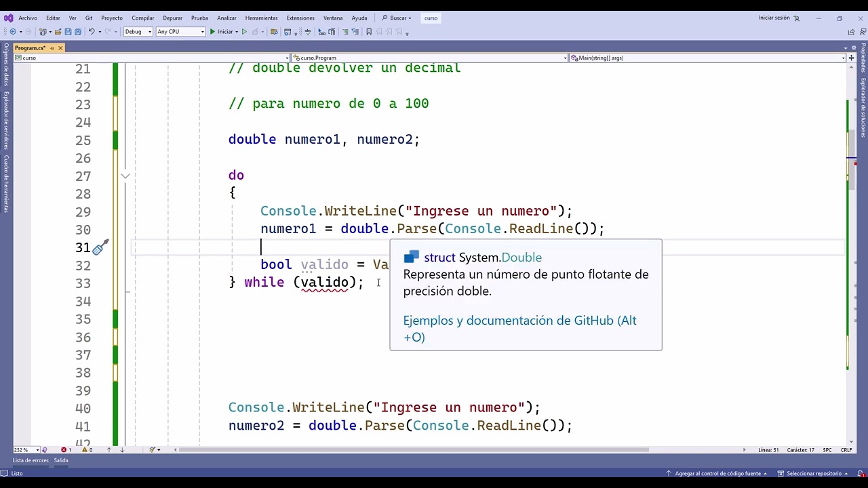
Task: Open Explorador de soluciones side panel
Action: pos(863,107)
